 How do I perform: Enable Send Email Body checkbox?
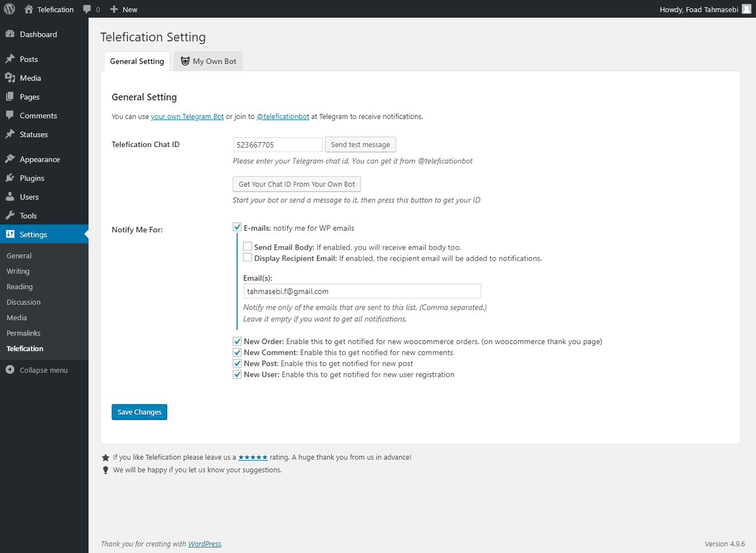pos(248,247)
